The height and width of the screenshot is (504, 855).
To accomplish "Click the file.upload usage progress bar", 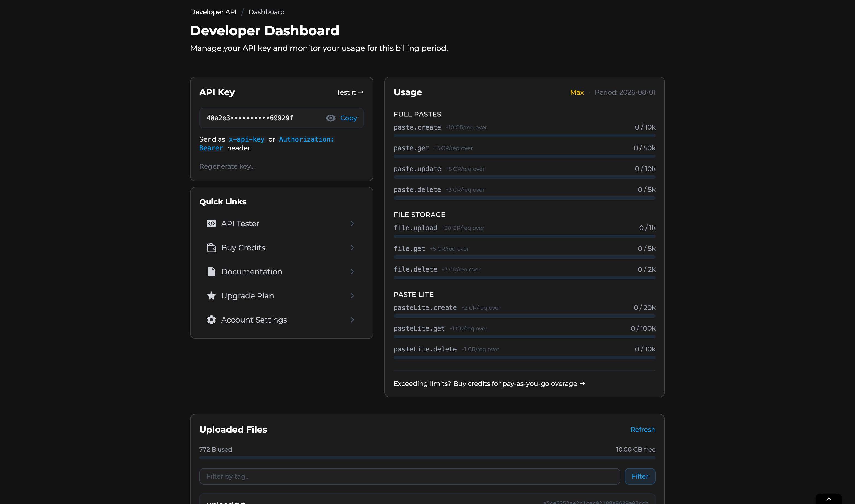I will coord(524,236).
